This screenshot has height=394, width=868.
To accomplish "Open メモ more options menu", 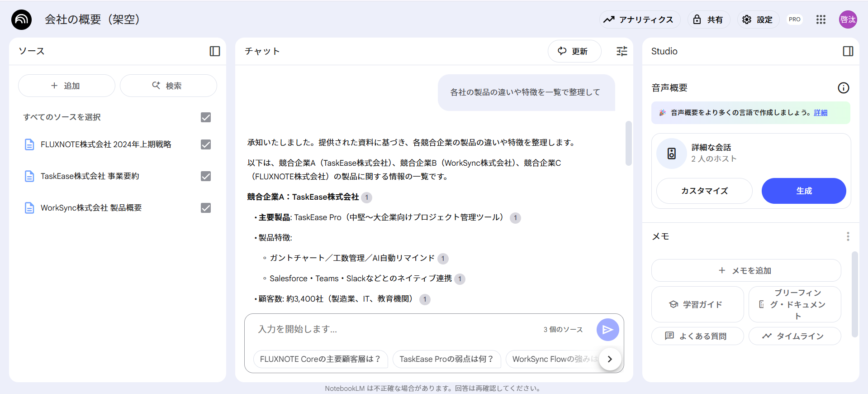I will point(848,236).
